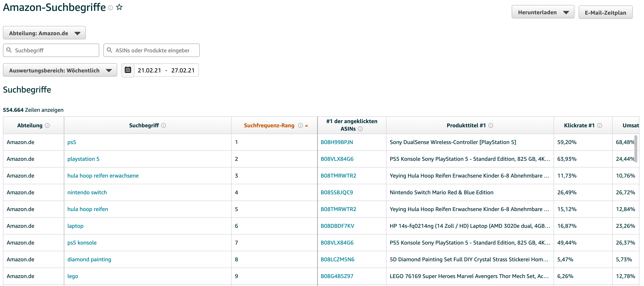The height and width of the screenshot is (286, 644).
Task: Open ASIN link B08G4B5Z97
Action: (337, 276)
